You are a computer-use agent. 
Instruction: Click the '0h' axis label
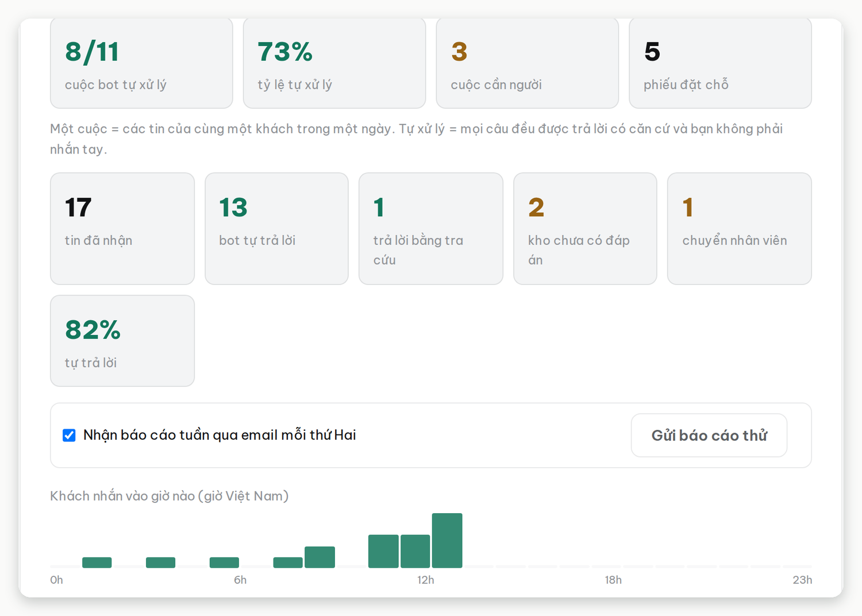[x=56, y=580]
